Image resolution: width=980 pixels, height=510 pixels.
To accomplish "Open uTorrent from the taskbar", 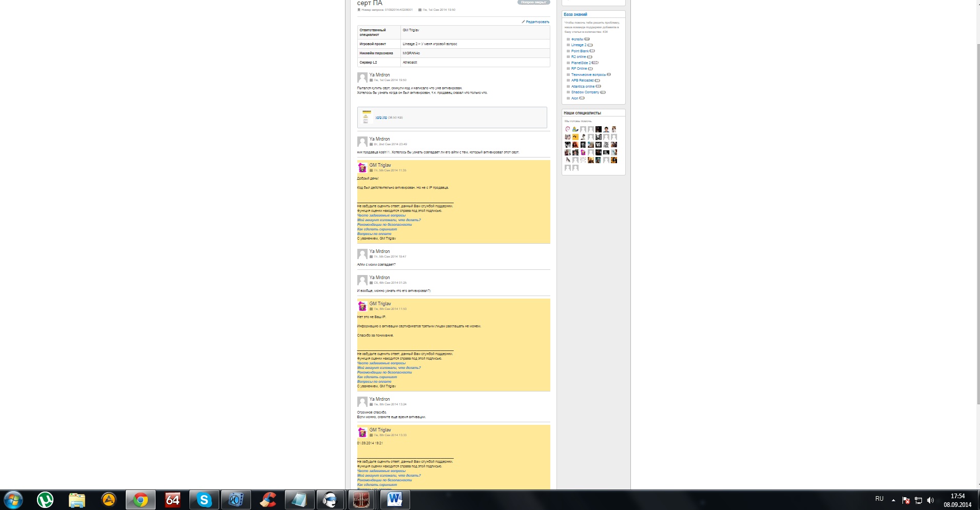I will [45, 500].
